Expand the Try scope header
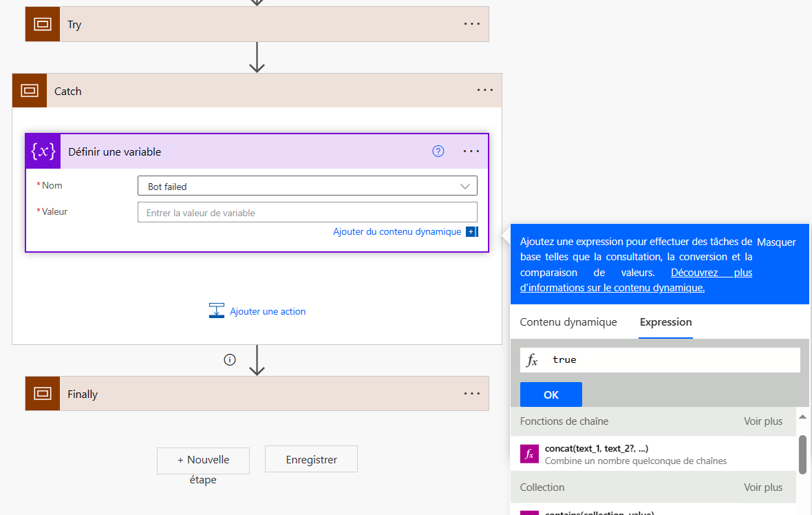Image resolution: width=812 pixels, height=515 pixels. click(x=257, y=24)
